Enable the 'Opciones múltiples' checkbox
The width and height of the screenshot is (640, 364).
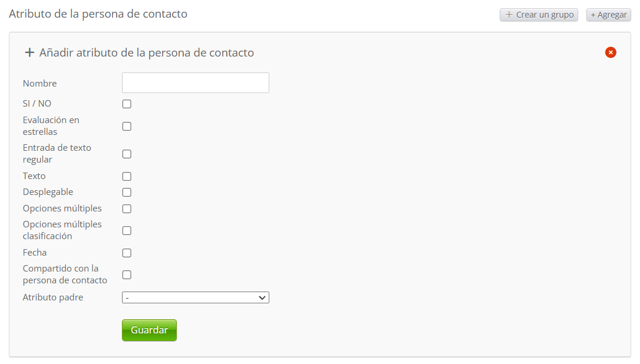pyautogui.click(x=127, y=209)
